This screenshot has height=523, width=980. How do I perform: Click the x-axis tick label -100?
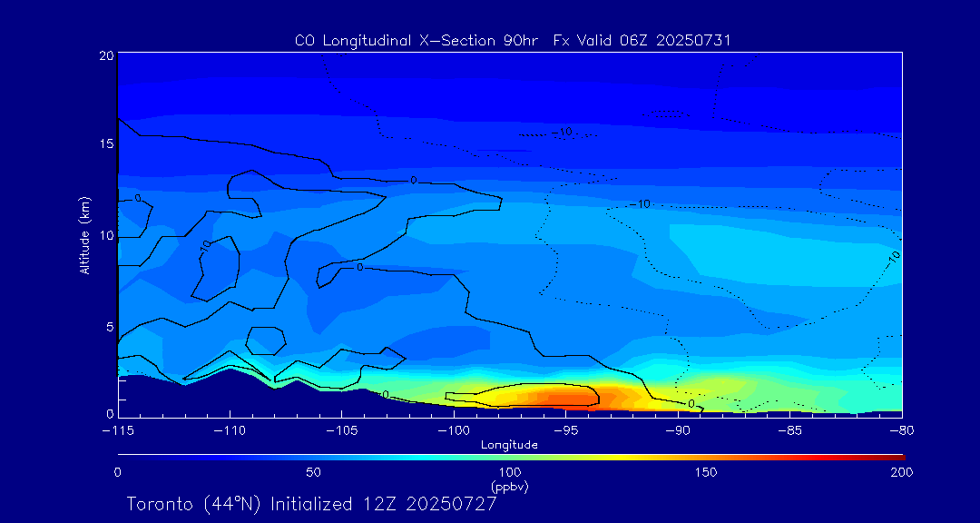point(453,431)
